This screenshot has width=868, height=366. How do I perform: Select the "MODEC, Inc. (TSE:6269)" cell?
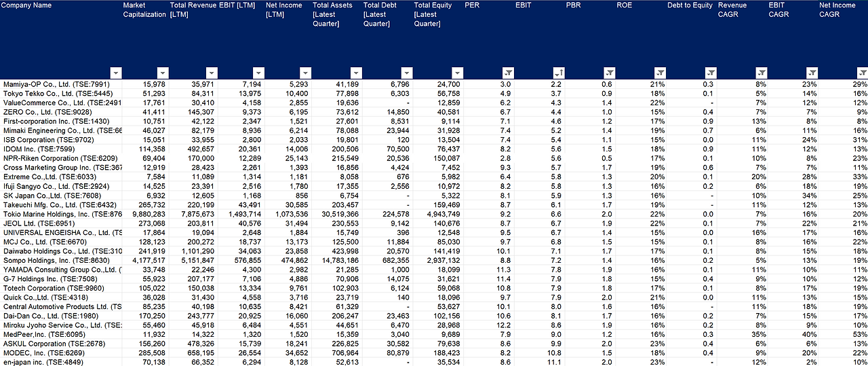pyautogui.click(x=61, y=353)
